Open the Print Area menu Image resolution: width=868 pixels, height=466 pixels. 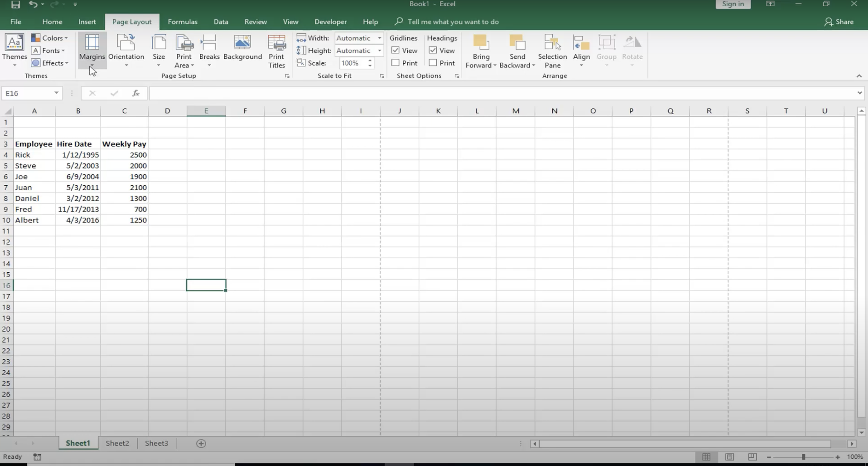point(184,51)
